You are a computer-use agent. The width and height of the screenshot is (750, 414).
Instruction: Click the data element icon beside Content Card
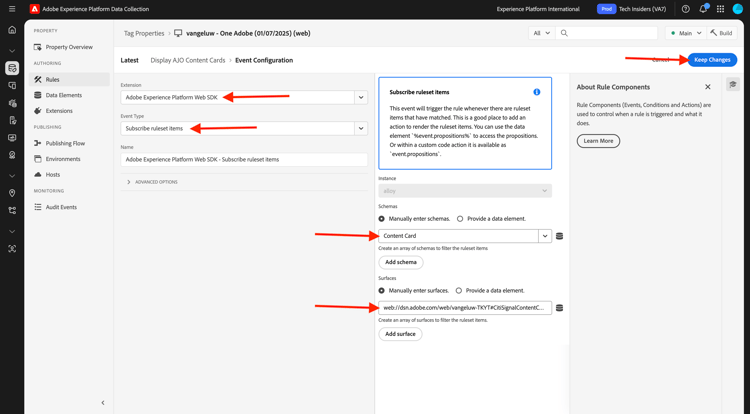(559, 236)
